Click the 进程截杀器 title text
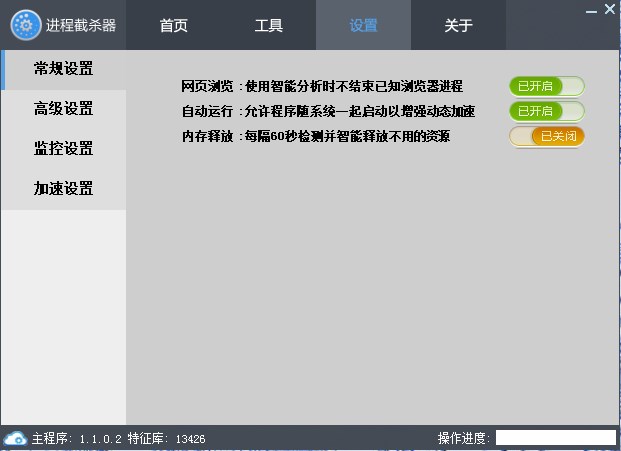This screenshot has height=451, width=621. [x=81, y=25]
